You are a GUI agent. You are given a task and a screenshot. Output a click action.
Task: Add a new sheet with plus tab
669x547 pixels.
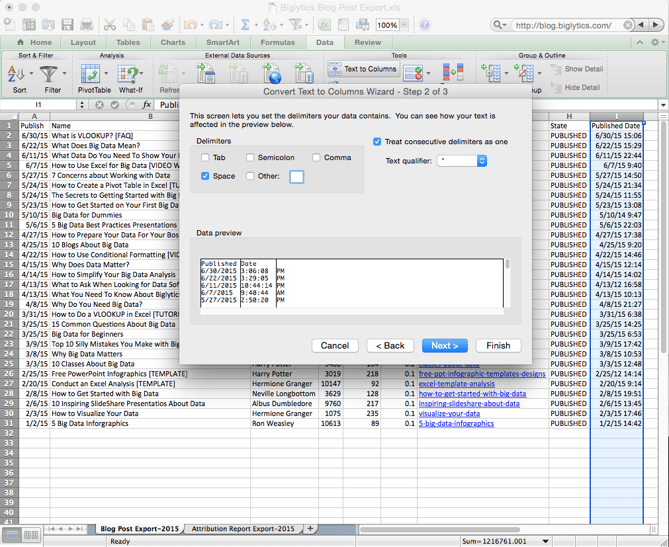click(310, 528)
